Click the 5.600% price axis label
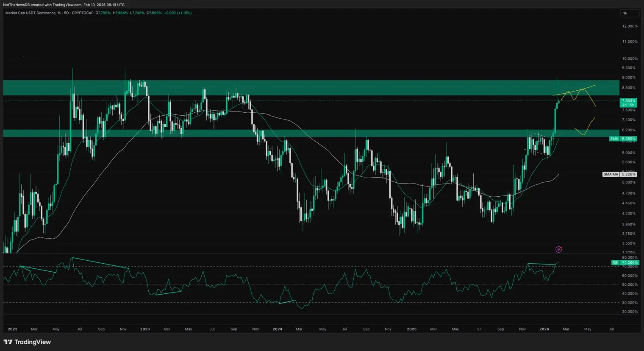 (x=629, y=162)
